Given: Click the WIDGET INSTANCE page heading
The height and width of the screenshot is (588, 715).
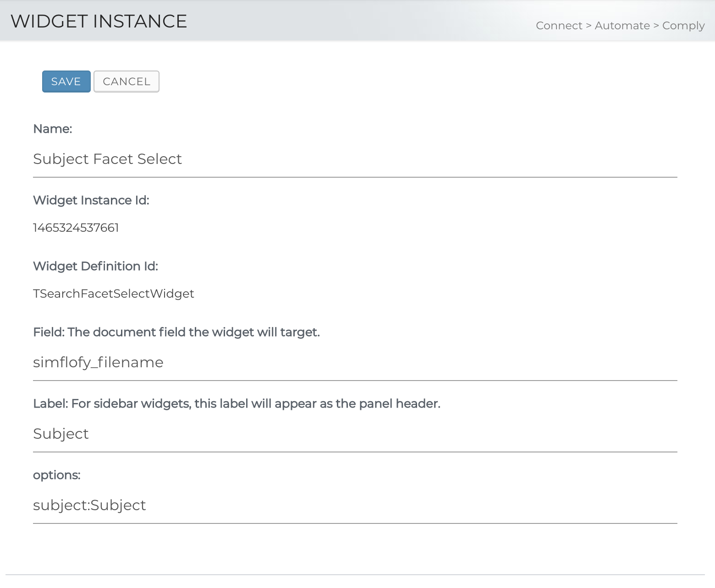Looking at the screenshot, I should tap(99, 21).
